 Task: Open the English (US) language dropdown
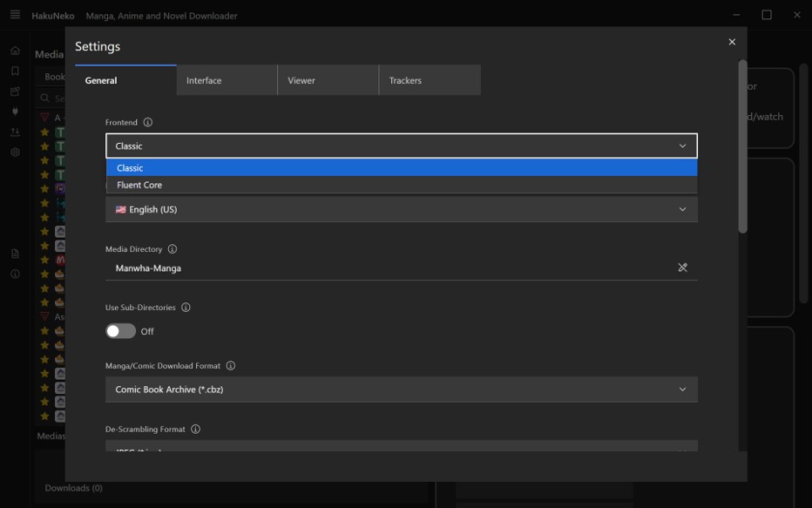tap(402, 209)
